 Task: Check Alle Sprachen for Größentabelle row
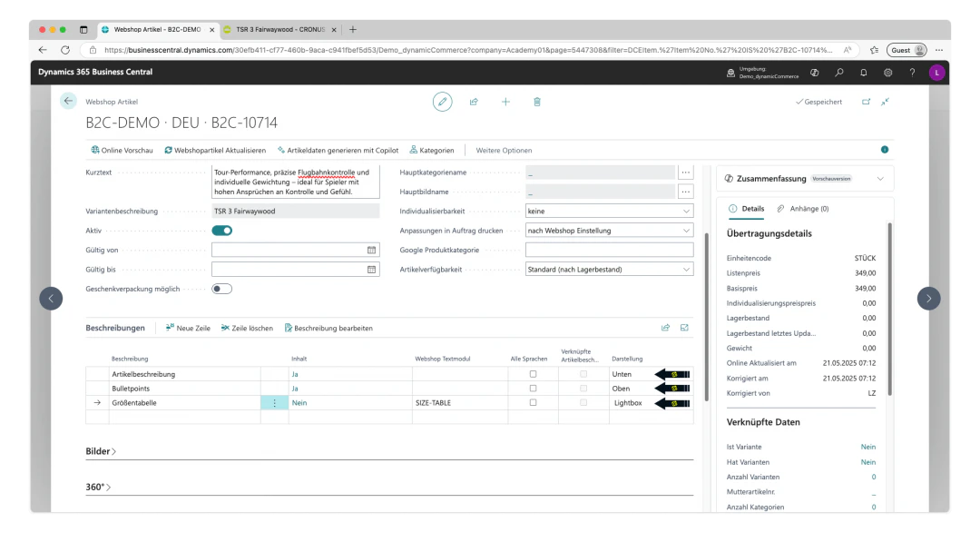tap(534, 402)
